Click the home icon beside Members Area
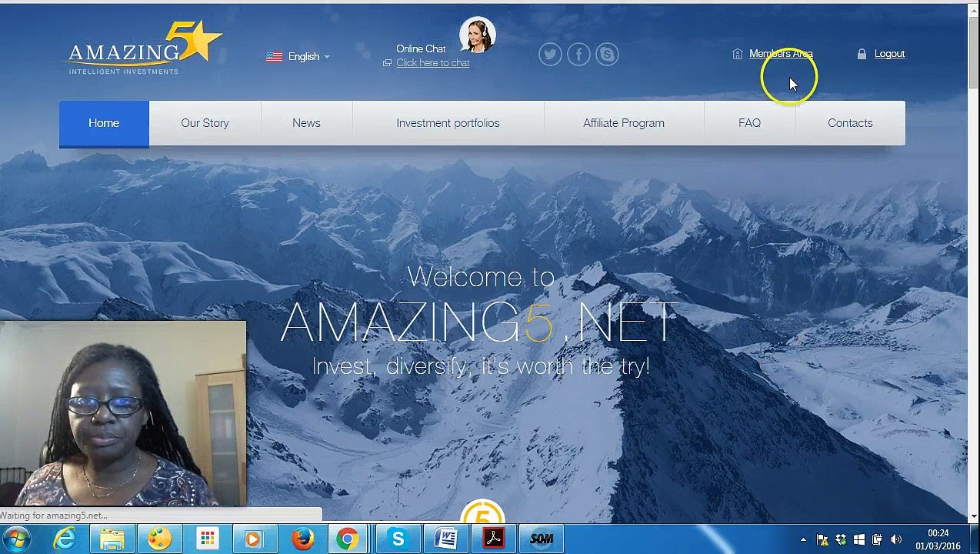 tap(738, 54)
